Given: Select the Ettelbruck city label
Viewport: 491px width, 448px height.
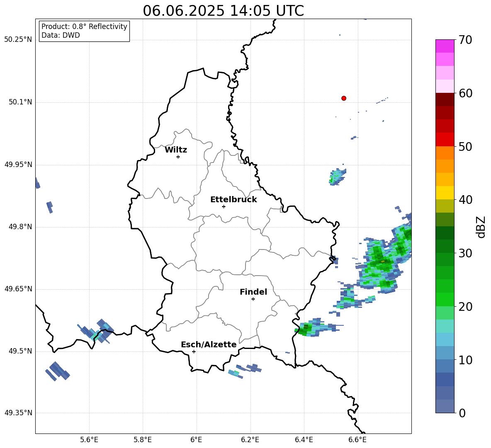Looking at the screenshot, I should click(233, 200).
